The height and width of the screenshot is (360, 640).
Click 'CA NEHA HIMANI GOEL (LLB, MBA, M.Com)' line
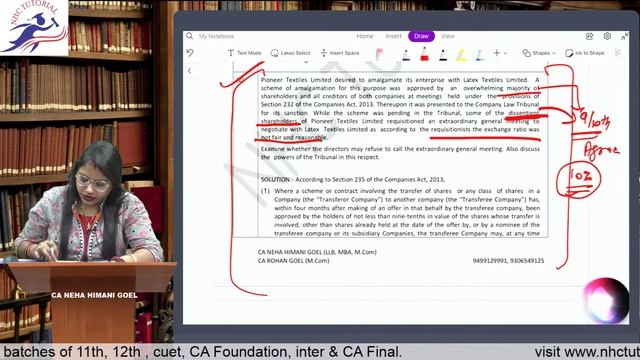coord(317,252)
